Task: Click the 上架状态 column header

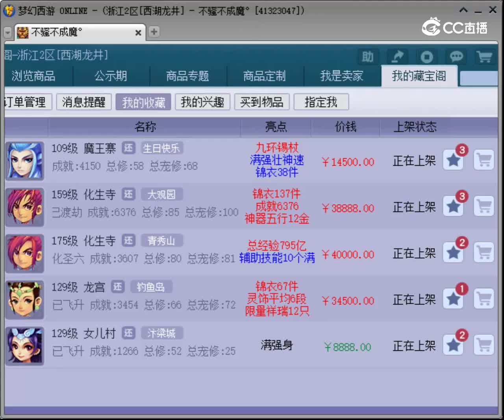Action: (415, 127)
